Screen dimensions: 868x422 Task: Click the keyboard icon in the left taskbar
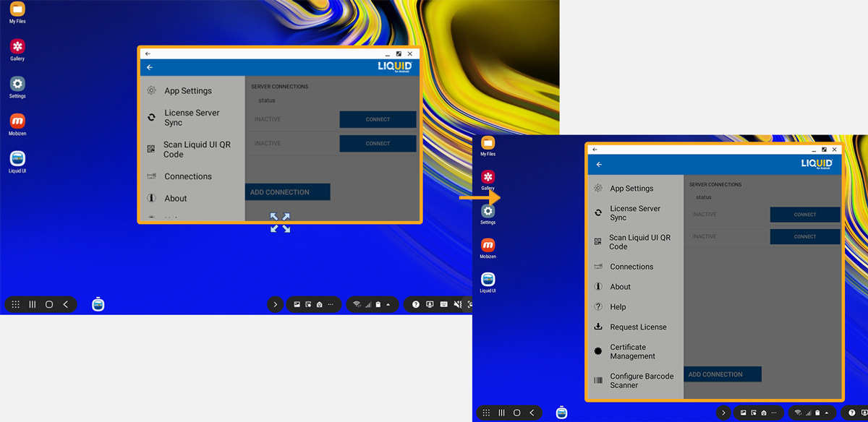point(443,305)
